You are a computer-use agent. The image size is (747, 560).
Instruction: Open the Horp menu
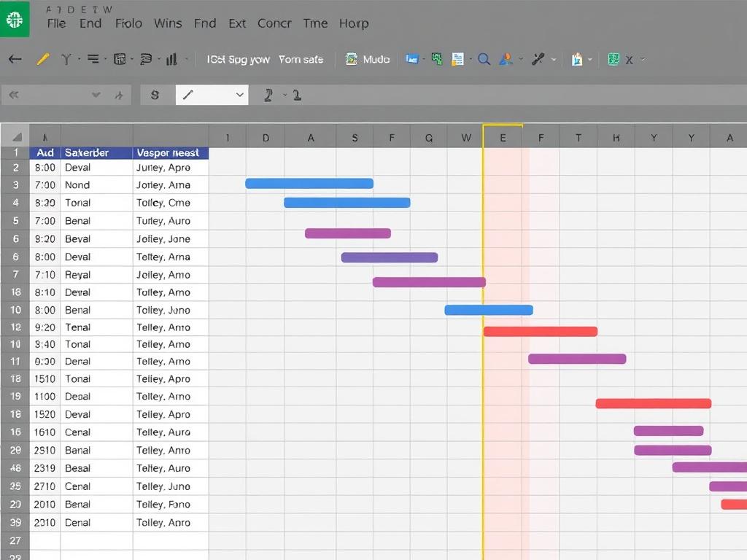[354, 23]
